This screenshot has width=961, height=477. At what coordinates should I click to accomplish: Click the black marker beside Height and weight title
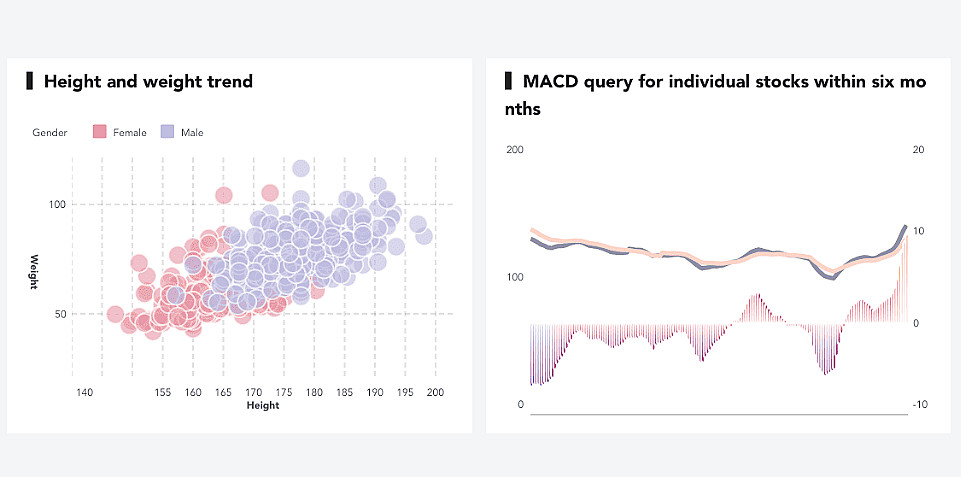pyautogui.click(x=30, y=81)
